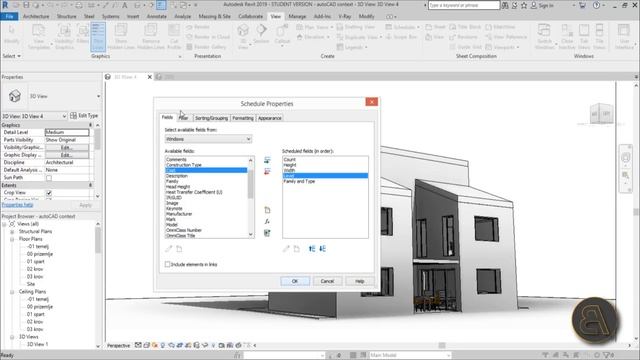Collapse the Graphics properties group
The image size is (640, 360).
tap(90, 125)
